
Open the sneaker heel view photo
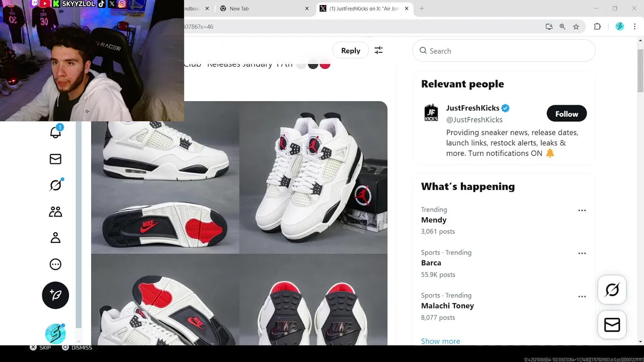[313, 300]
